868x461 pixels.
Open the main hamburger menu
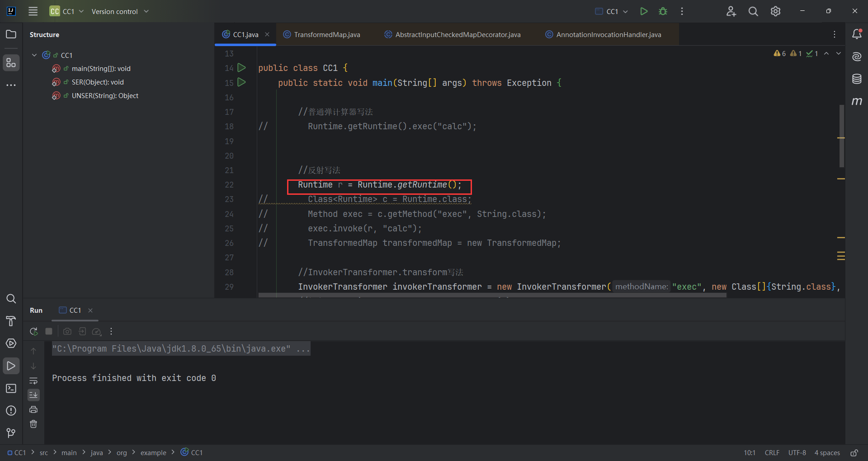pos(33,11)
